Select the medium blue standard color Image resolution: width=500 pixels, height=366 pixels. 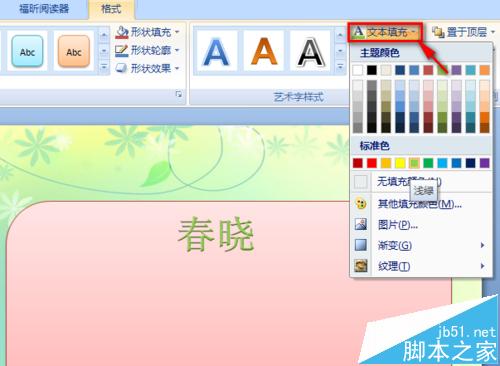(x=456, y=163)
